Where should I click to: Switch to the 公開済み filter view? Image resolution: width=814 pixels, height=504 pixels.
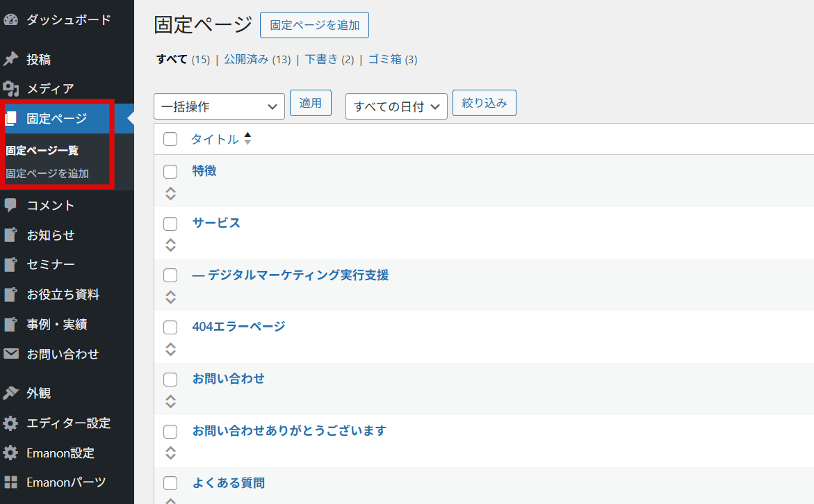click(246, 60)
